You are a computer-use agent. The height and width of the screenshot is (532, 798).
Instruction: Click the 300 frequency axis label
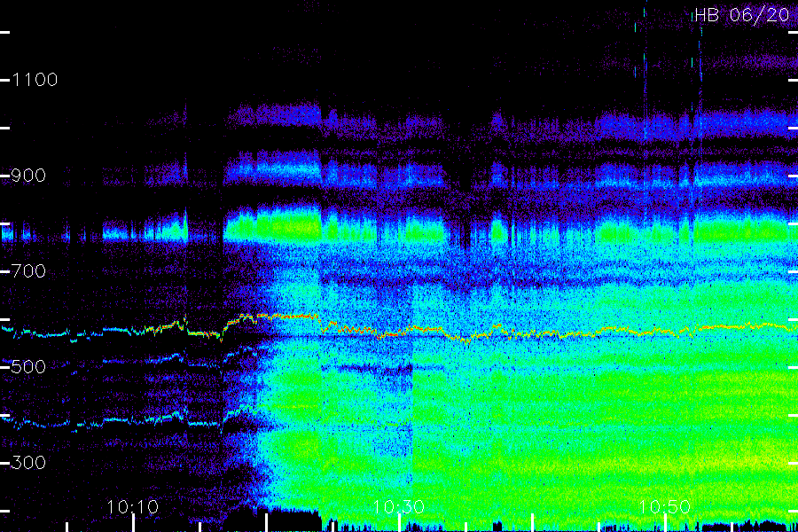pos(28,462)
